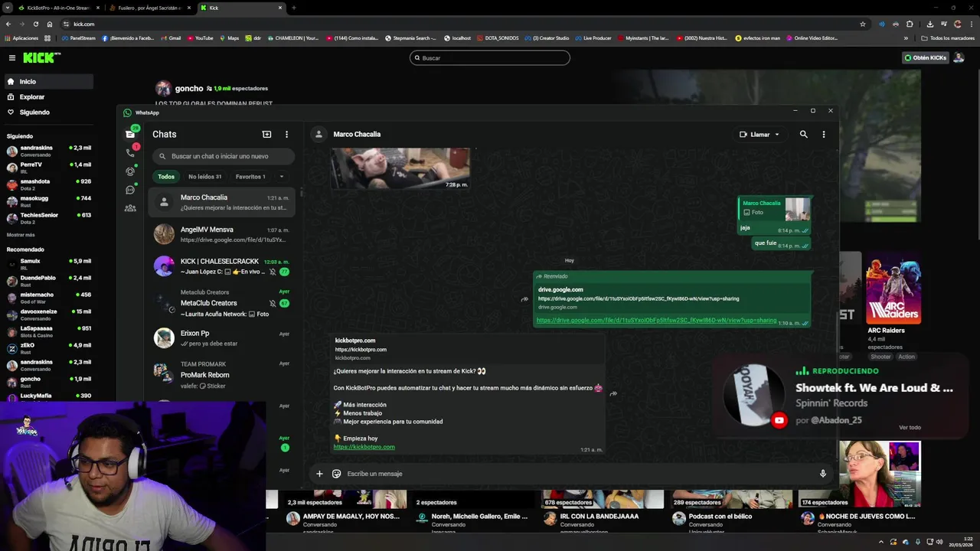Open the emoji picker in message bar

click(336, 474)
